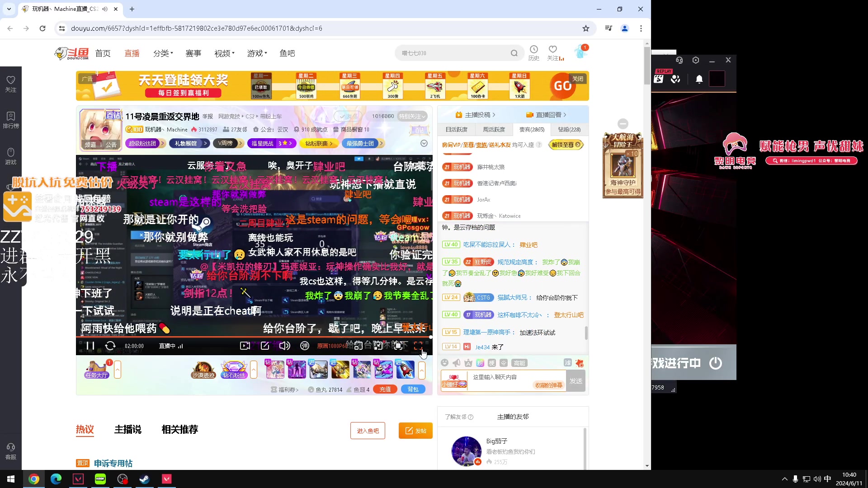Open the 历史 history clock icon
The height and width of the screenshot is (488, 868).
pos(534,53)
